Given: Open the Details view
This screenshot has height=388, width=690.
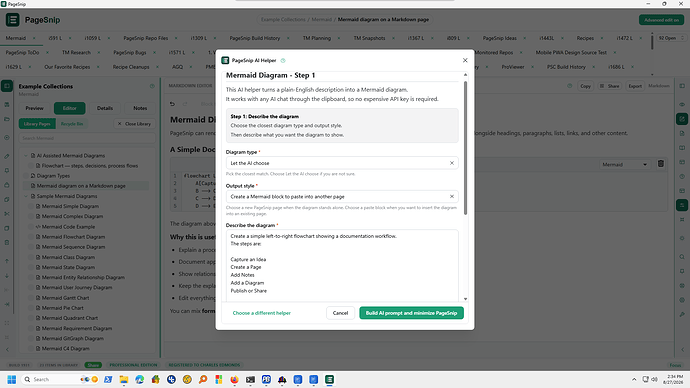Looking at the screenshot, I should (105, 108).
